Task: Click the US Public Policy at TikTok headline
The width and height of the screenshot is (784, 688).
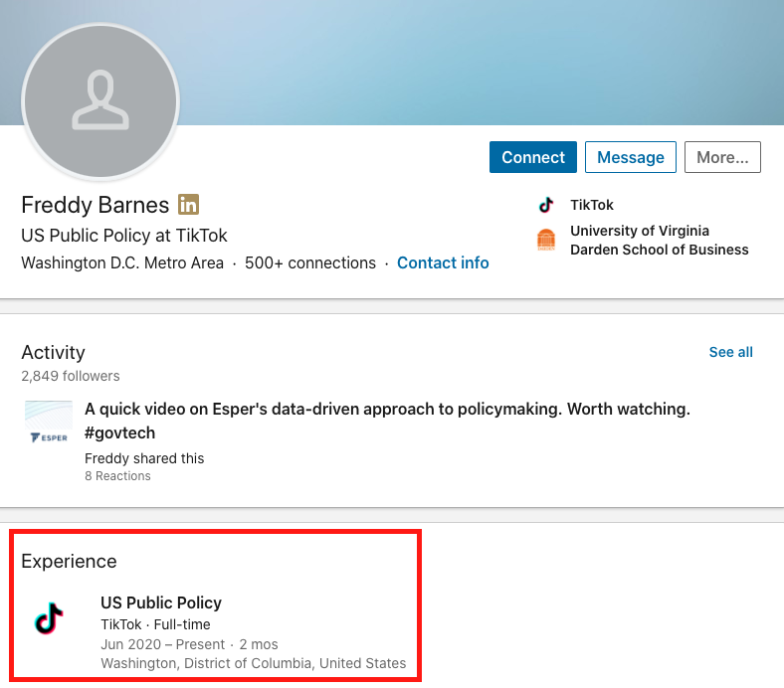Action: pyautogui.click(x=124, y=236)
